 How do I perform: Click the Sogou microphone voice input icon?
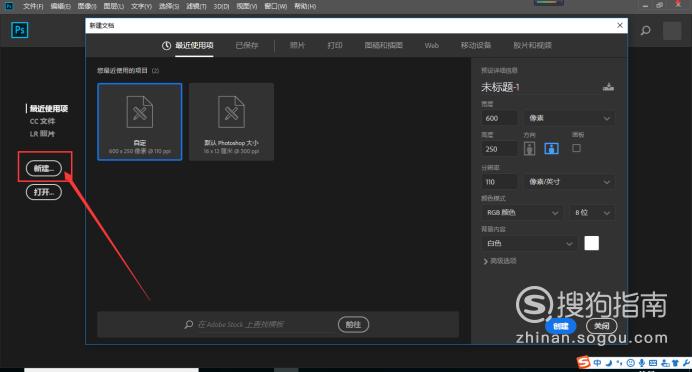(641, 363)
